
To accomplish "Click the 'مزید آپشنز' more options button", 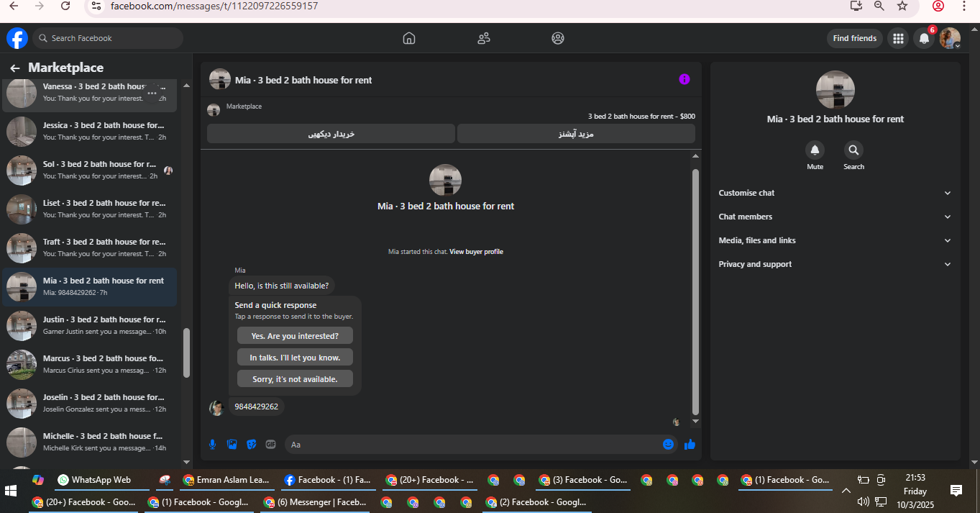I will (576, 134).
